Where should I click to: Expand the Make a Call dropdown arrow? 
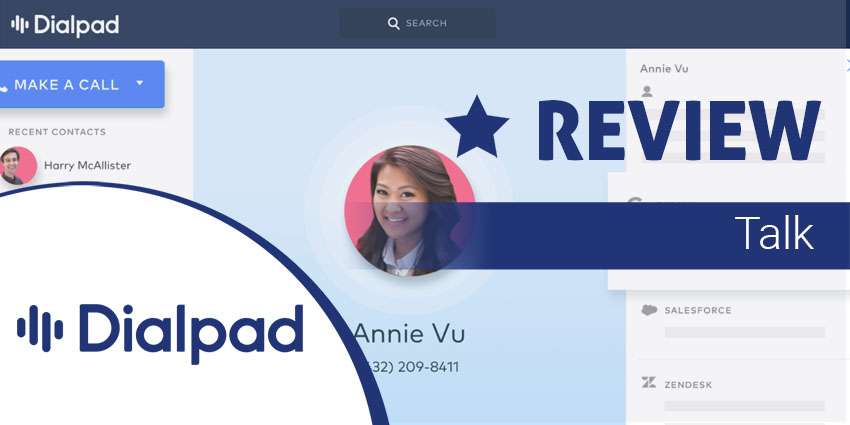pos(139,83)
